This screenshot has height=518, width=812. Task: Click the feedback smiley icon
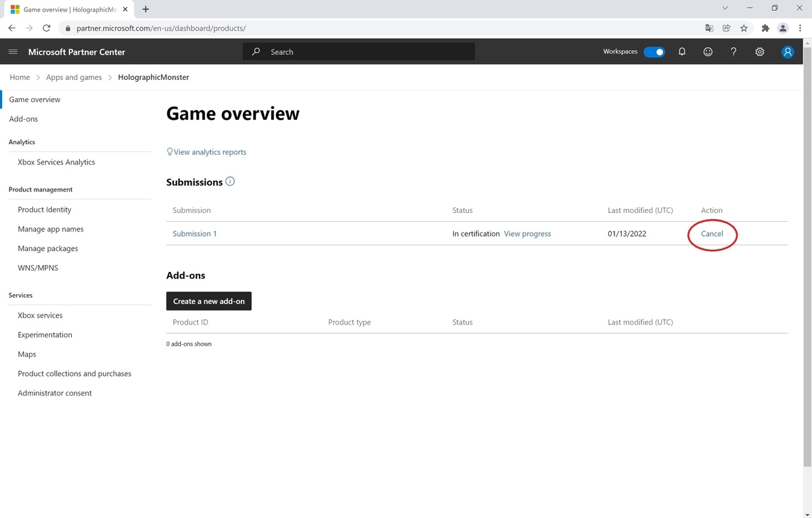pos(708,52)
